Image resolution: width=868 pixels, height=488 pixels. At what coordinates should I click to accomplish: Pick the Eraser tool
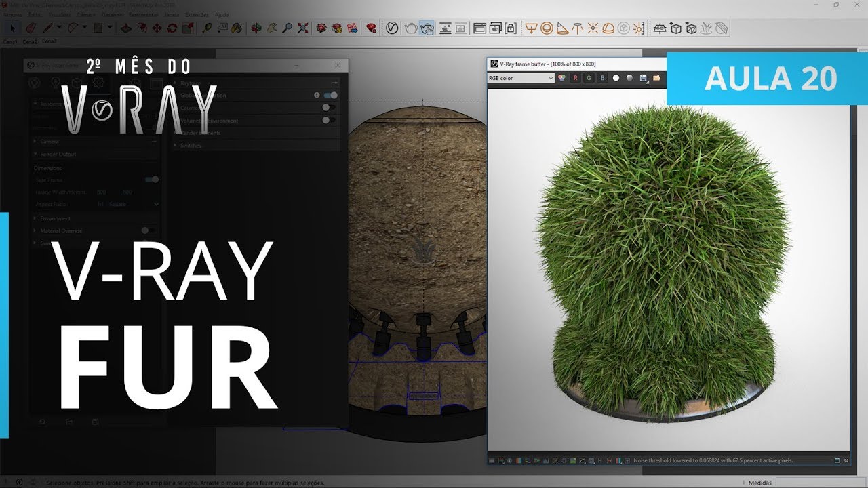click(30, 28)
